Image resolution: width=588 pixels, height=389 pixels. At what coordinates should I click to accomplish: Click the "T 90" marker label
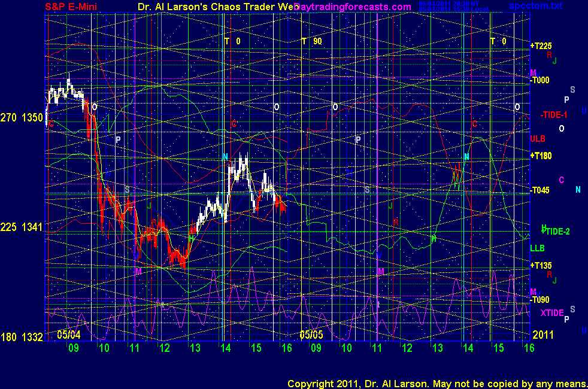[311, 41]
